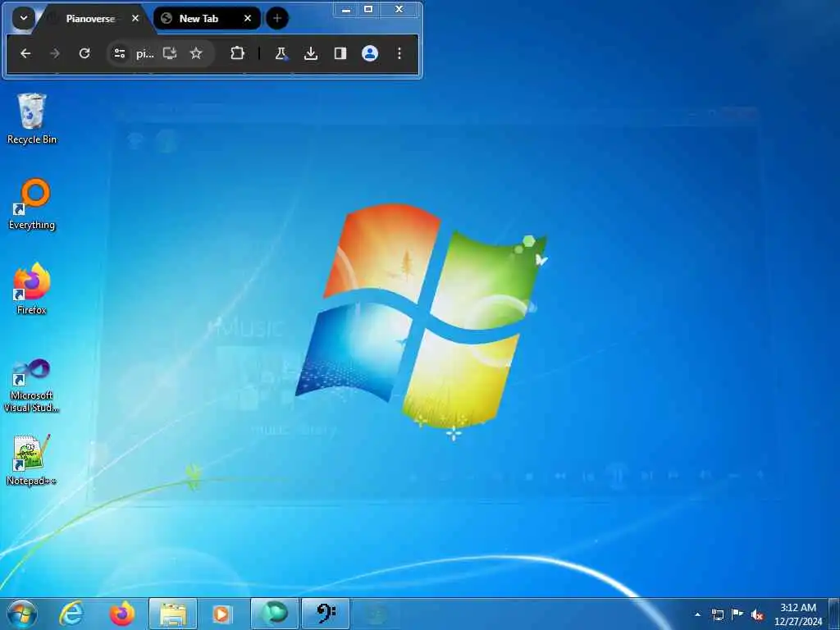The image size is (840, 630).
Task: Close the Pianoverse tab
Action: tap(135, 18)
